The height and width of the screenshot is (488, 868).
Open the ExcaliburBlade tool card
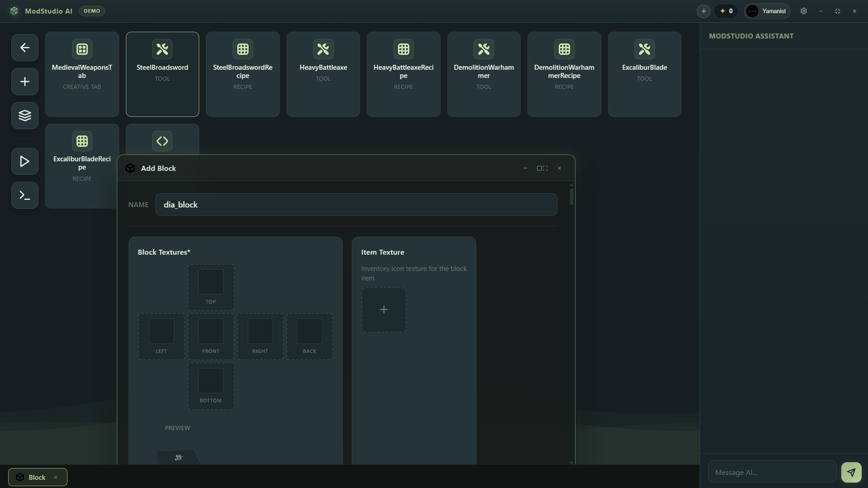[x=645, y=74]
